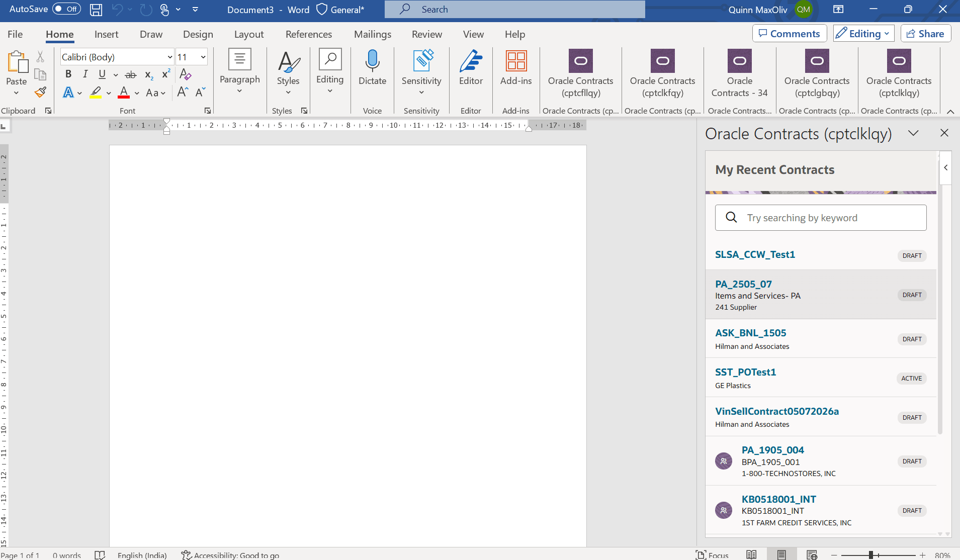Viewport: 960px width, 560px height.
Task: Click the ruler tab selector icon
Action: (x=5, y=126)
